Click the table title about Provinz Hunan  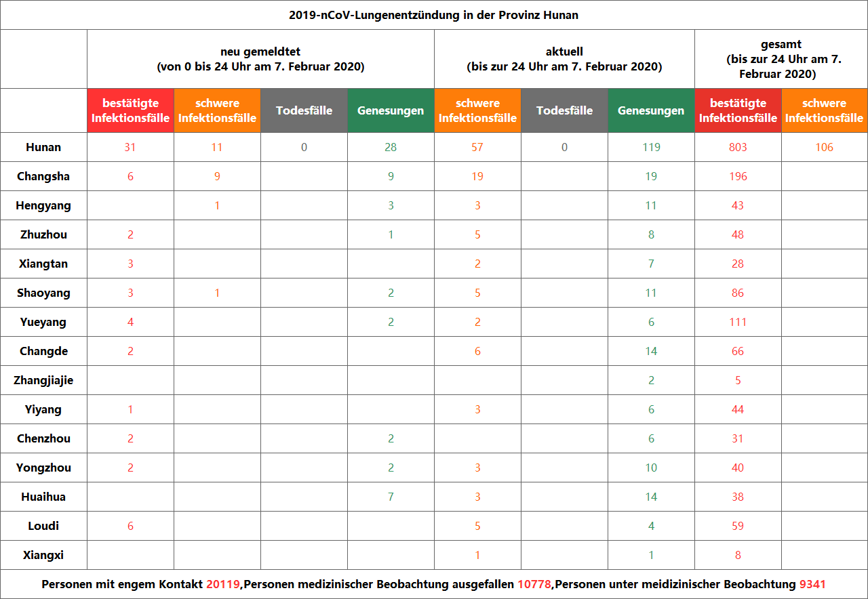click(434, 15)
